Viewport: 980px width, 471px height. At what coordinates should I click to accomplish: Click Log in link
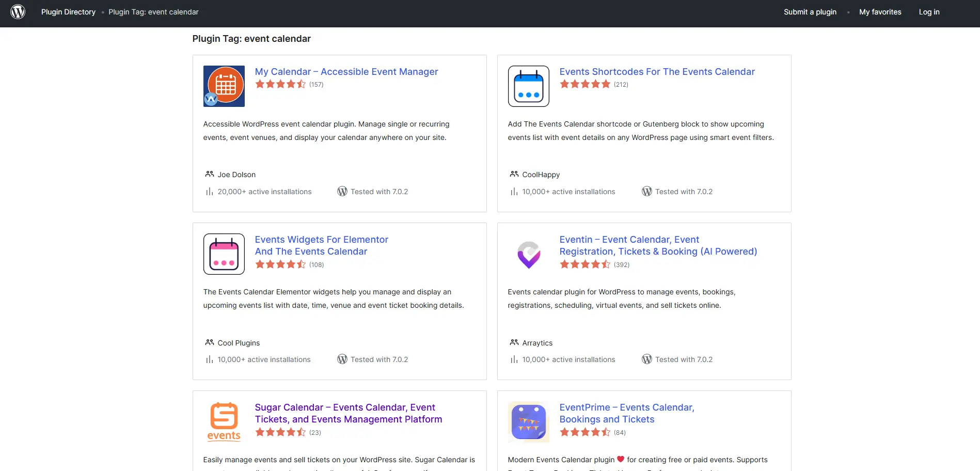click(929, 12)
